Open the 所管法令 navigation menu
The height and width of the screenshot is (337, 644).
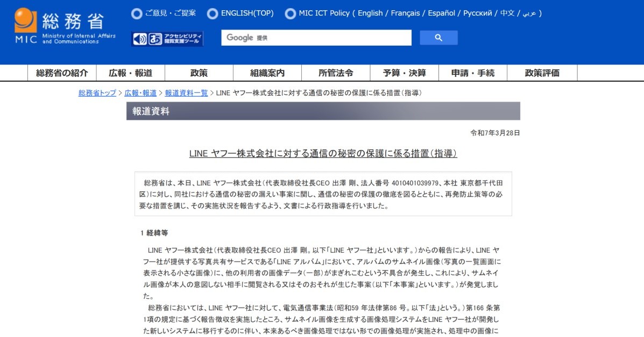(x=336, y=73)
